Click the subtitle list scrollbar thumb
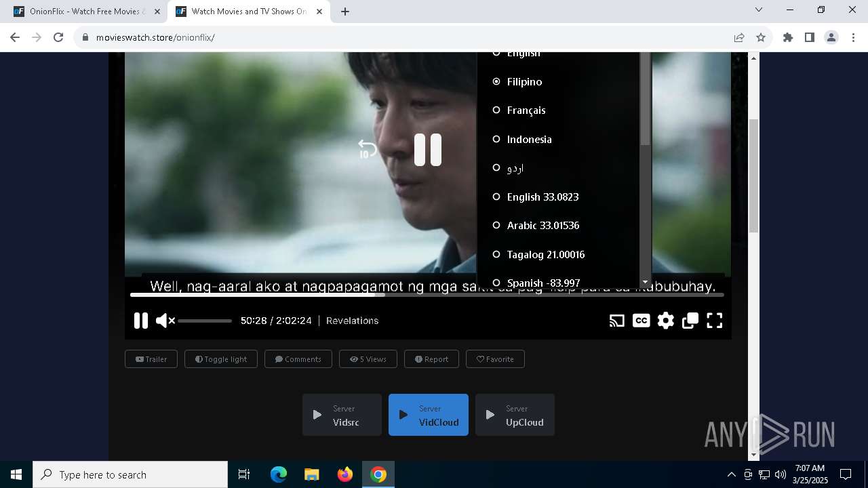The height and width of the screenshot is (488, 868). [x=645, y=99]
